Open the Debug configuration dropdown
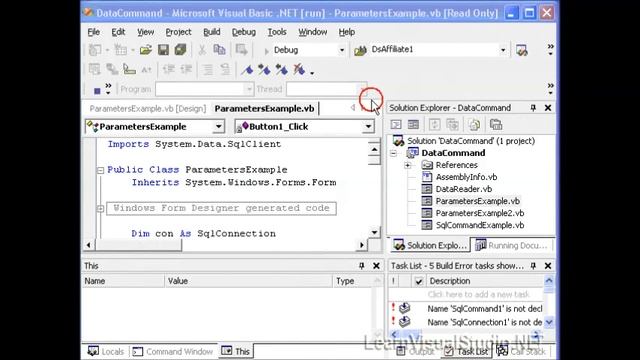The height and width of the screenshot is (360, 640). click(342, 50)
